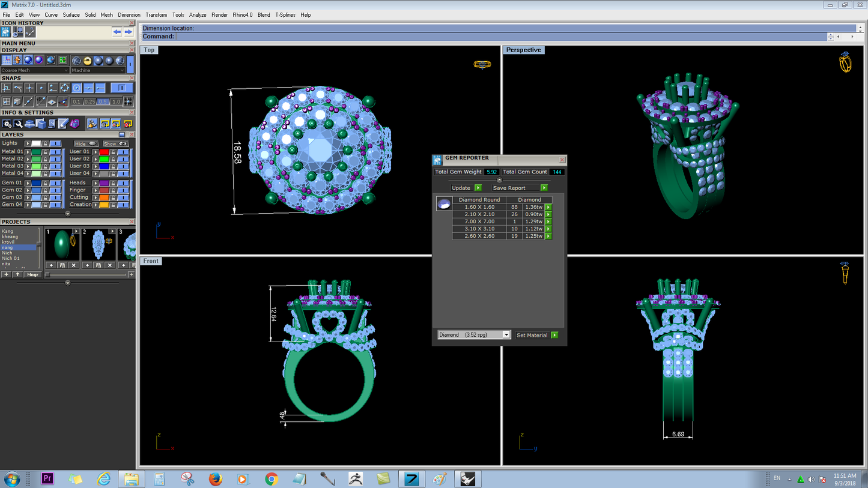Screen dimensions: 868x488
Task: Toggle visibility of Lights layer
Action: click(x=55, y=143)
